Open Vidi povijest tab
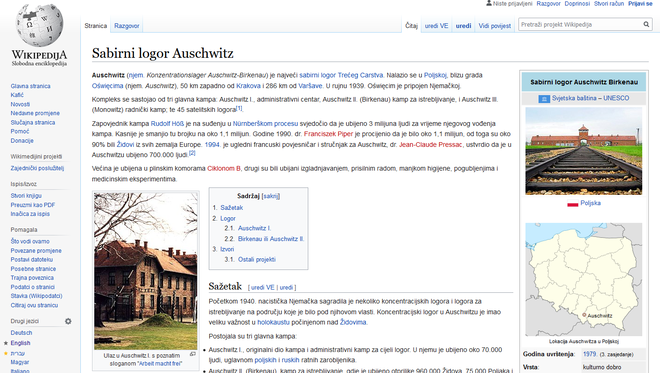660x373 pixels. (495, 26)
